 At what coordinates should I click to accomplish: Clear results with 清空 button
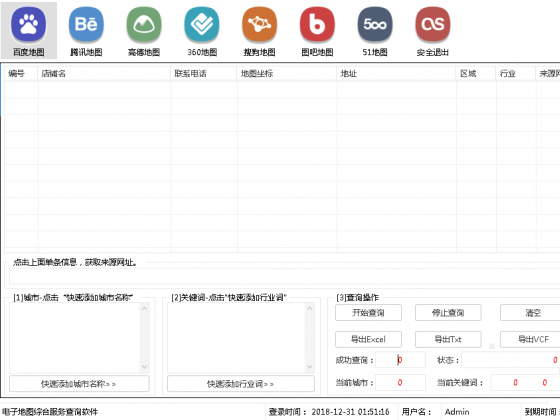pos(530,313)
